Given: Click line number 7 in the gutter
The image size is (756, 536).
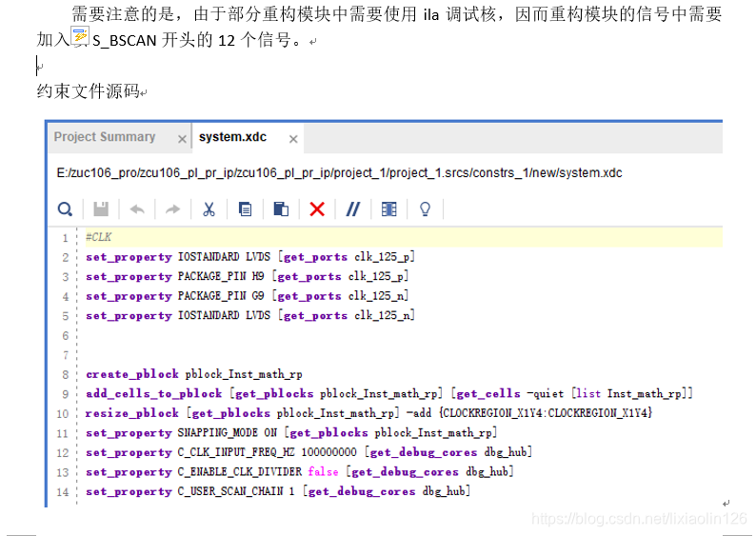Looking at the screenshot, I should [x=66, y=355].
